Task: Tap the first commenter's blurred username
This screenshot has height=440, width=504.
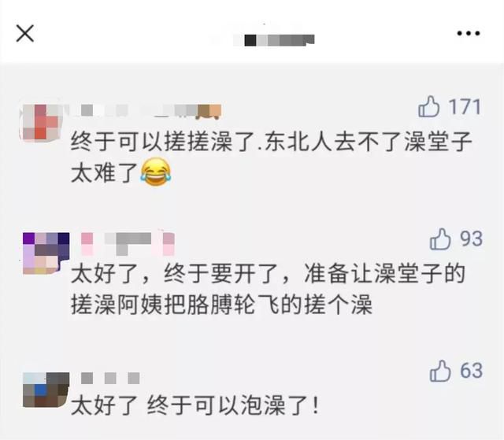Action: (x=146, y=111)
